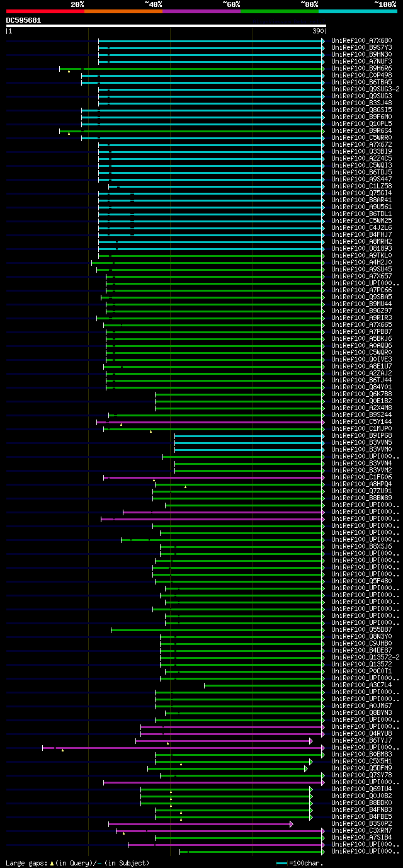Click the cyan ~100% legend segment
Image resolution: width=403 pixels, height=868 pixels.
357,11
